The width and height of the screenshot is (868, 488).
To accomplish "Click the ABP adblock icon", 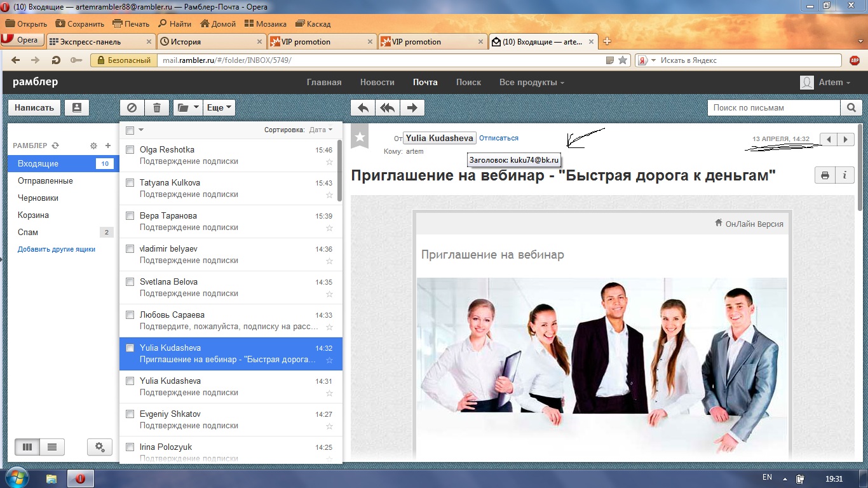I will (x=855, y=60).
